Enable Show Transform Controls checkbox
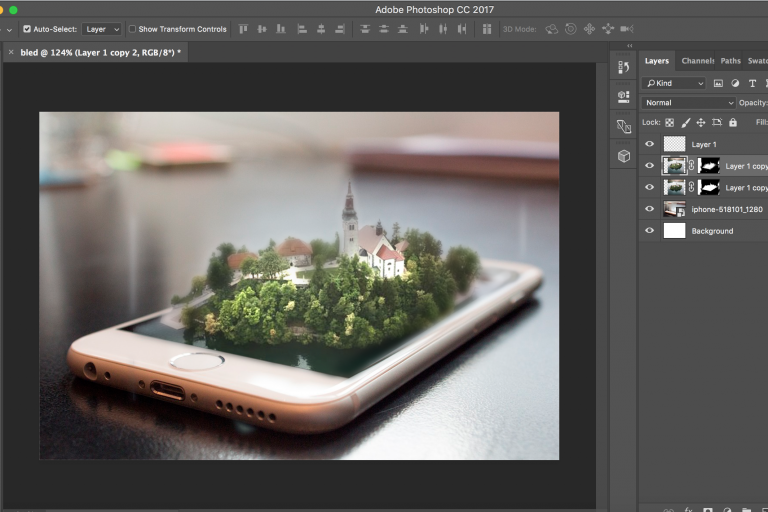768x512 pixels. [x=132, y=29]
